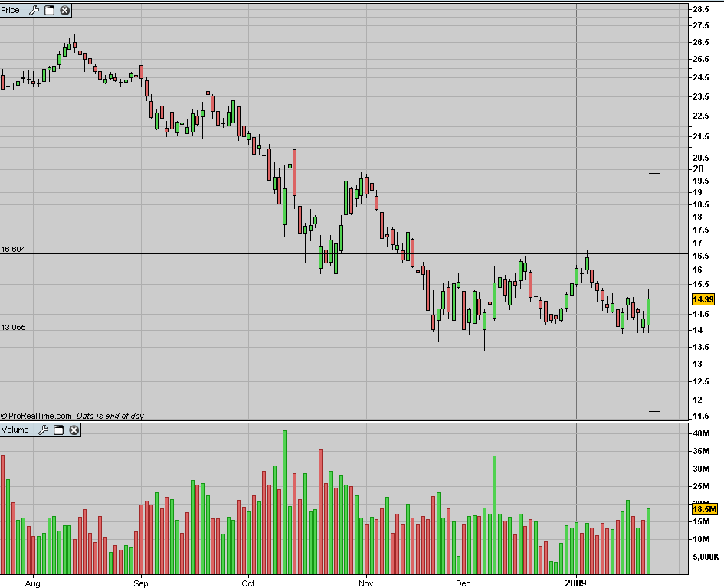Click the 17.5 price axis value
This screenshot has width=724, height=588.
tap(701, 230)
